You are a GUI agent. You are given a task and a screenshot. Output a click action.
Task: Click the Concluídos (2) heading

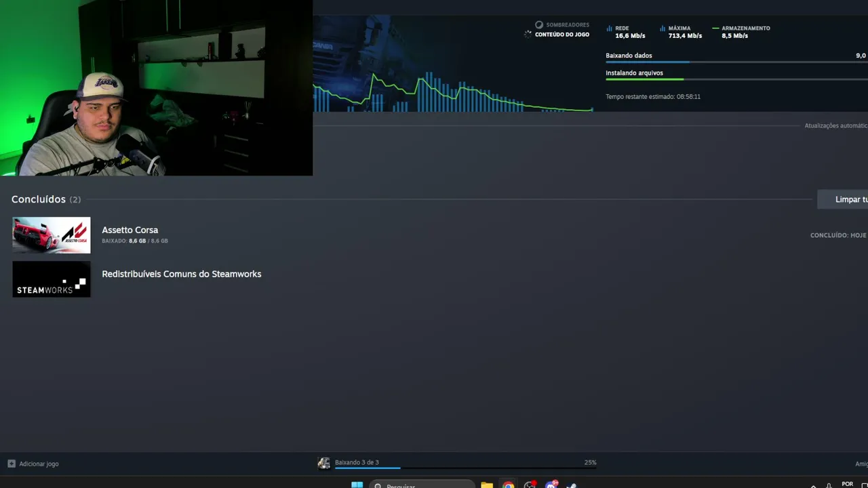46,199
